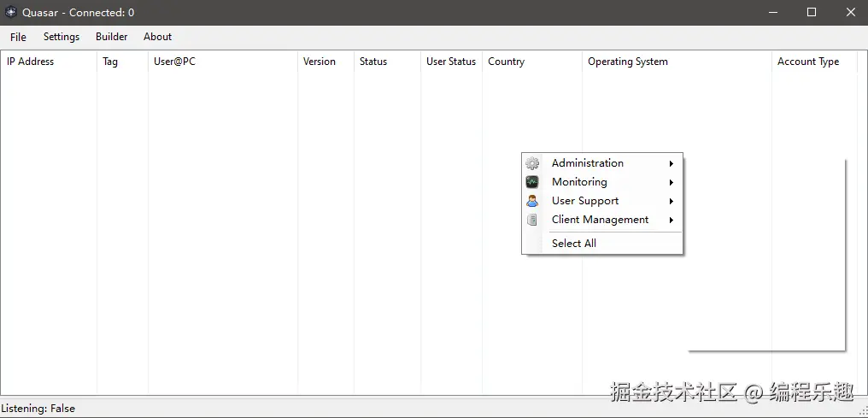Open the About menu

[x=157, y=37]
